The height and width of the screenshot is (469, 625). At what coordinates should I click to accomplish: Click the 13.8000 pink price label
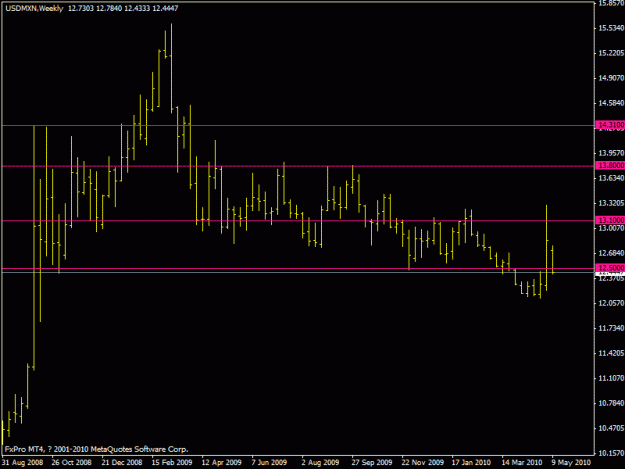click(610, 165)
